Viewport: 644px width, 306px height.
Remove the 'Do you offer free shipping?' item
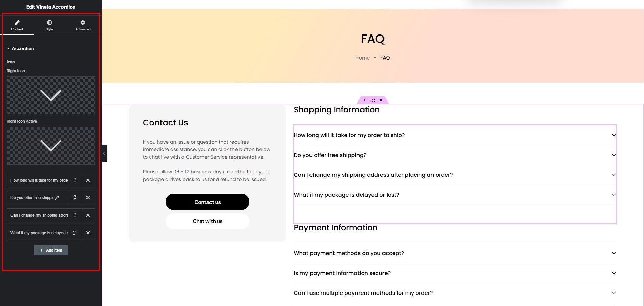(x=88, y=198)
